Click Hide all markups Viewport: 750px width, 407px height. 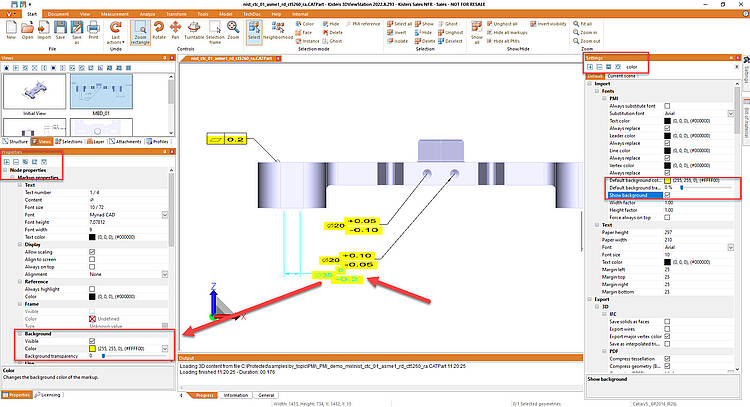pyautogui.click(x=507, y=33)
